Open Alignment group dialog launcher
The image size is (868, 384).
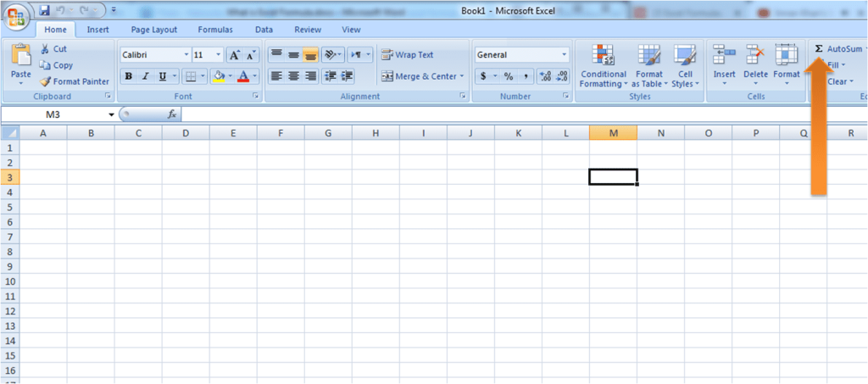click(462, 97)
